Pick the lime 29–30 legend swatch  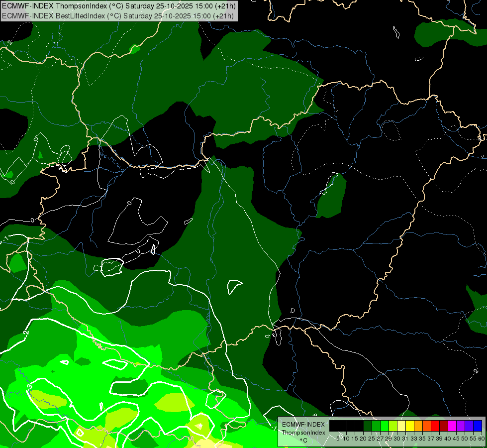(x=393, y=426)
